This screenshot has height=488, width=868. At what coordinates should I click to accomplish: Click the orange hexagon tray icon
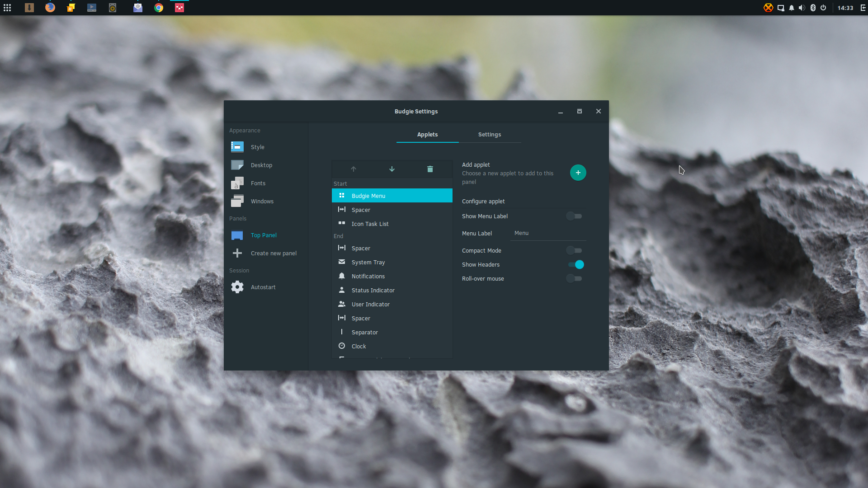pos(768,8)
